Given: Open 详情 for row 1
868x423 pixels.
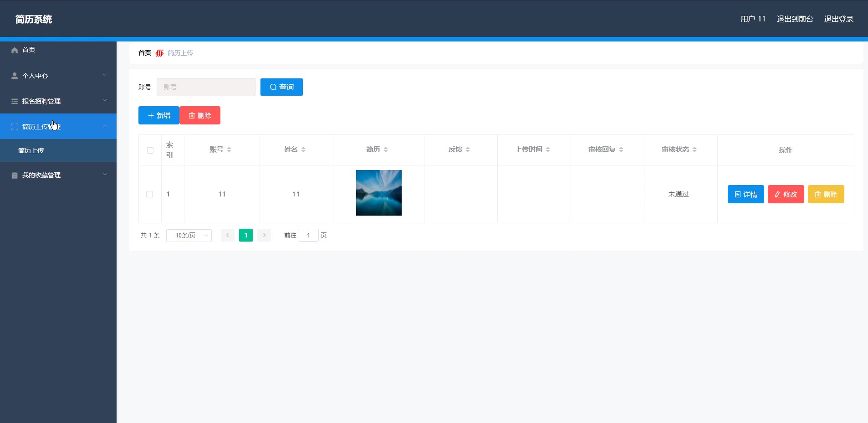Looking at the screenshot, I should click(x=746, y=194).
